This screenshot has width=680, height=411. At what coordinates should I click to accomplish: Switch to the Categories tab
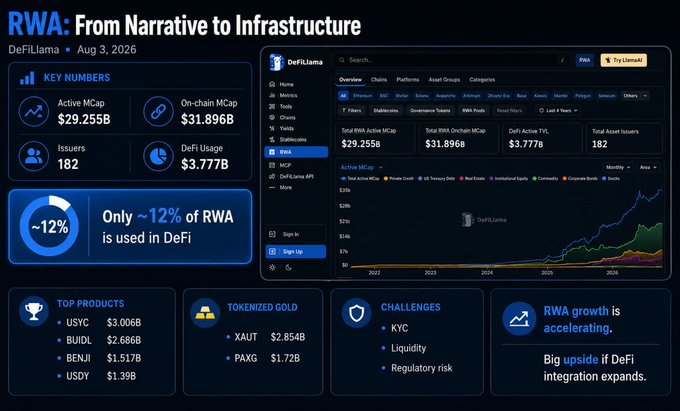coord(482,80)
